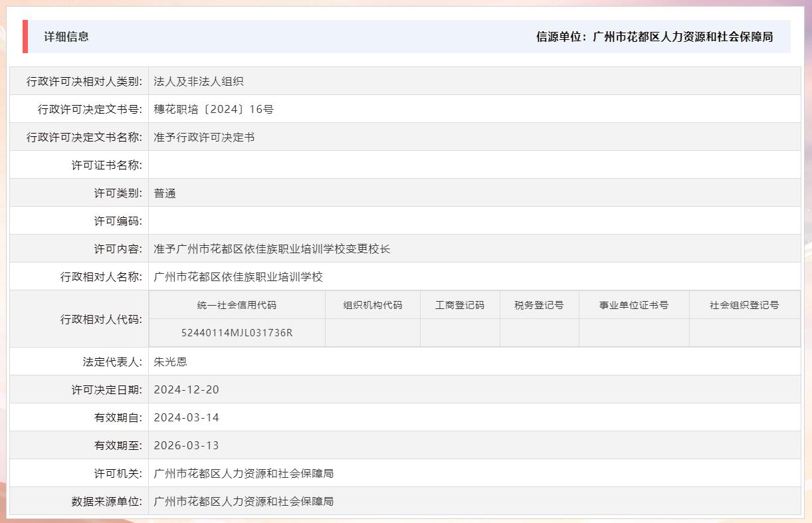The height and width of the screenshot is (523, 812).
Task: Click 许可机关 issuing authority value
Action: 243,473
